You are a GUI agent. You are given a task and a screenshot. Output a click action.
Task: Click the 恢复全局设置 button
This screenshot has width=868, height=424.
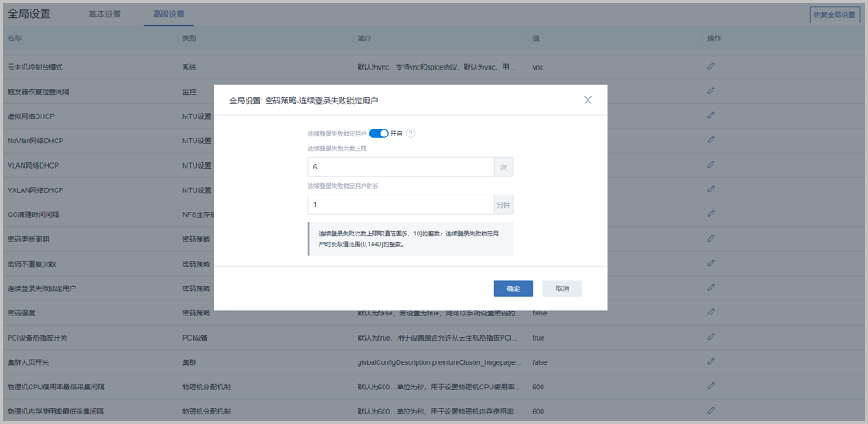point(834,15)
